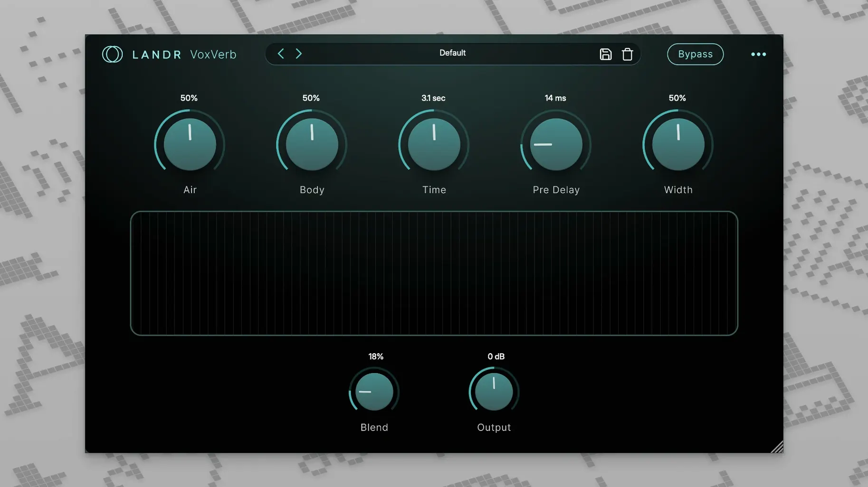This screenshot has height=487, width=868.
Task: Click the reverb visualizer display panel
Action: click(434, 273)
